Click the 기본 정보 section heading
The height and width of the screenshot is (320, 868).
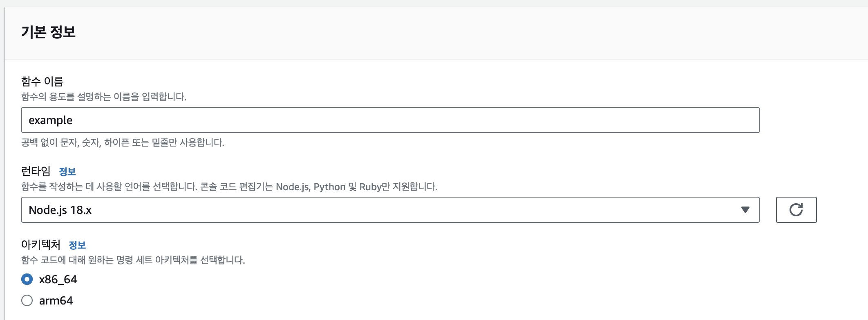pos(48,32)
